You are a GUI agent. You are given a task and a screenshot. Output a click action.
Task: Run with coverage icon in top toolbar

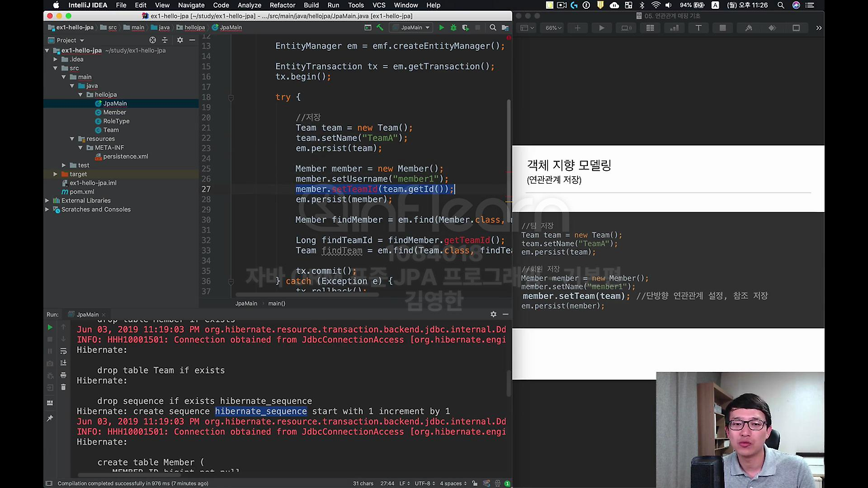[465, 28]
